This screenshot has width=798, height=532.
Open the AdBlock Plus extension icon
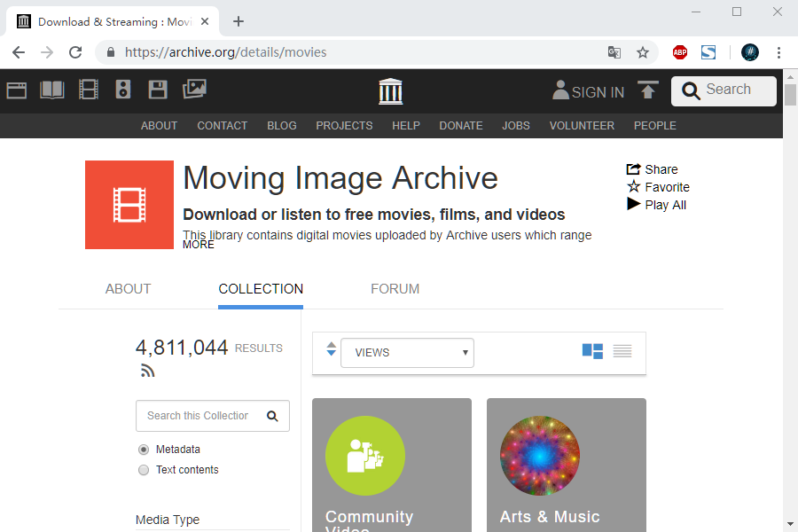680,52
